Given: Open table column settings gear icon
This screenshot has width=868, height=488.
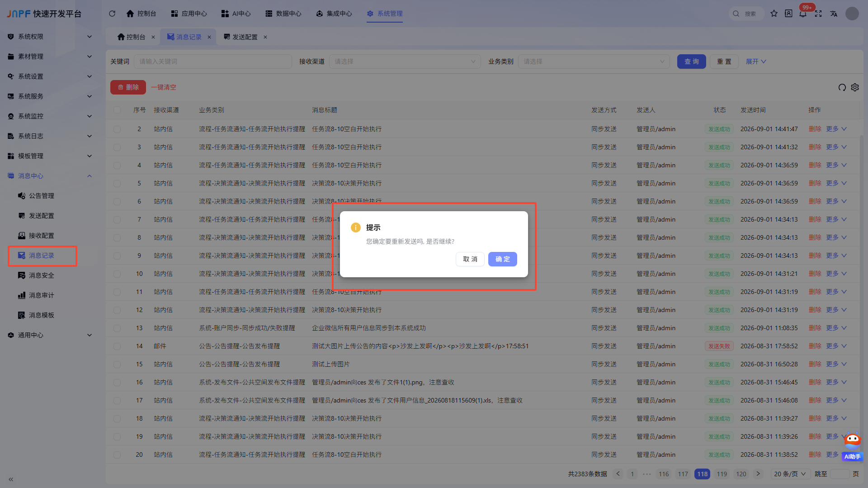Looking at the screenshot, I should 855,87.
